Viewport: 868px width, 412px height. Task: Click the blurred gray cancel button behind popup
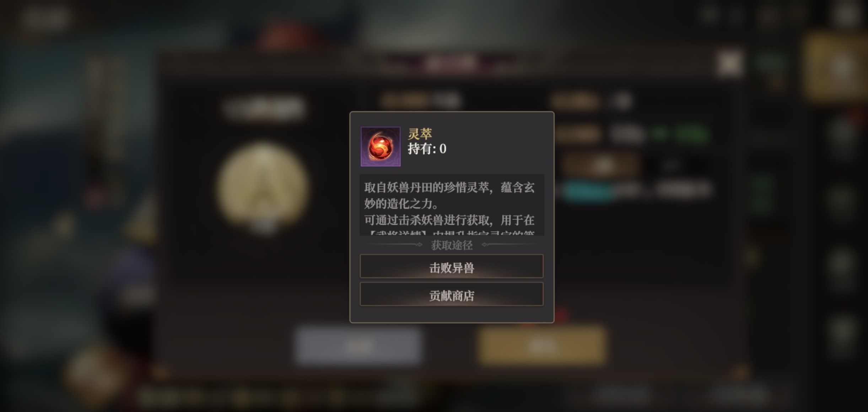358,345
